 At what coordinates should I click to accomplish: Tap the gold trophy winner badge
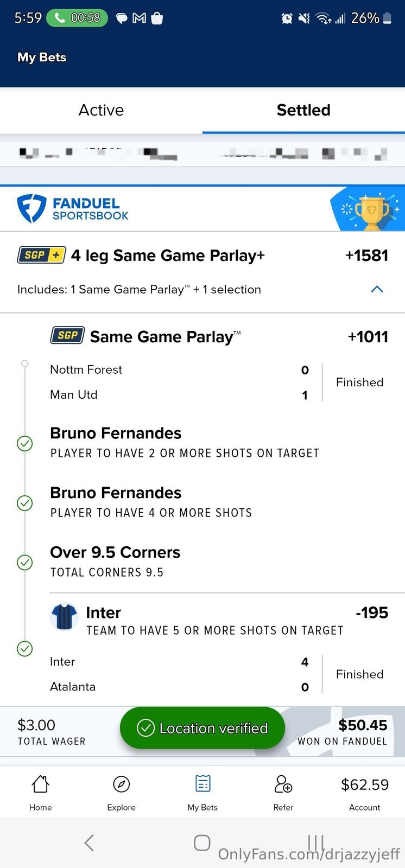tap(372, 210)
